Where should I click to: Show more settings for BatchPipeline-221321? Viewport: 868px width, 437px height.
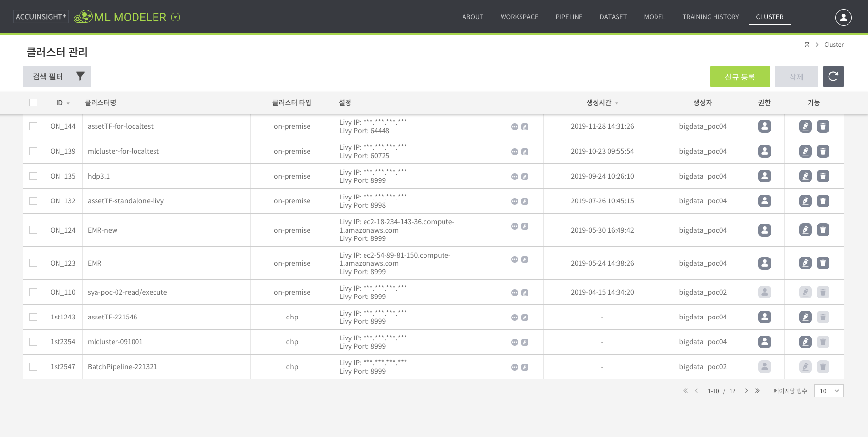pos(515,367)
